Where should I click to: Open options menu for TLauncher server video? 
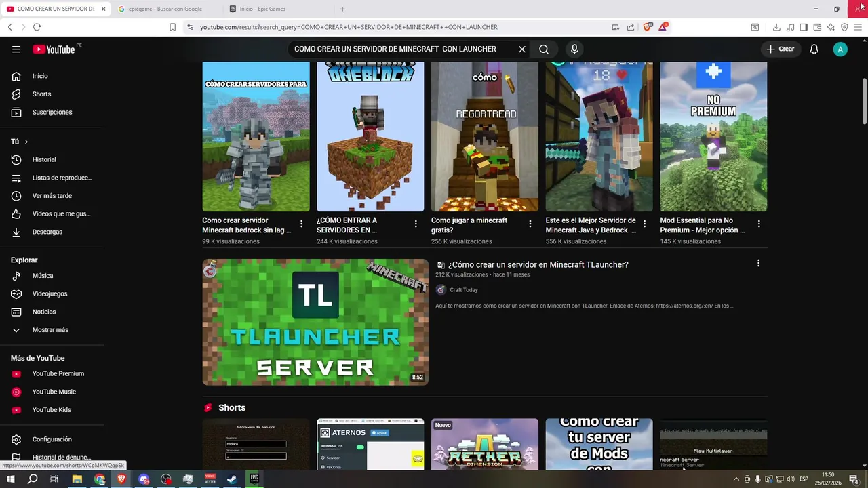pos(758,263)
